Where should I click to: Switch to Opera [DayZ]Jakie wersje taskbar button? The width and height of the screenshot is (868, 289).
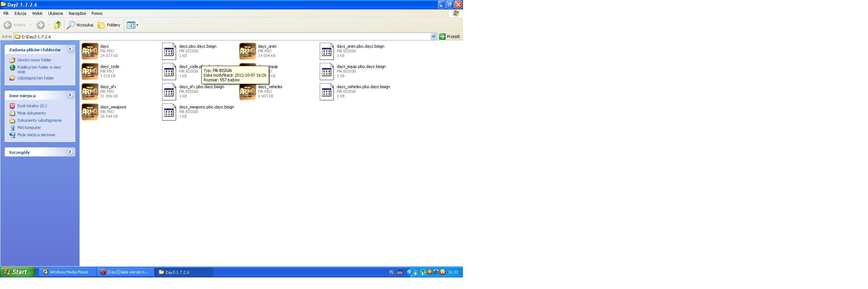[x=125, y=272]
